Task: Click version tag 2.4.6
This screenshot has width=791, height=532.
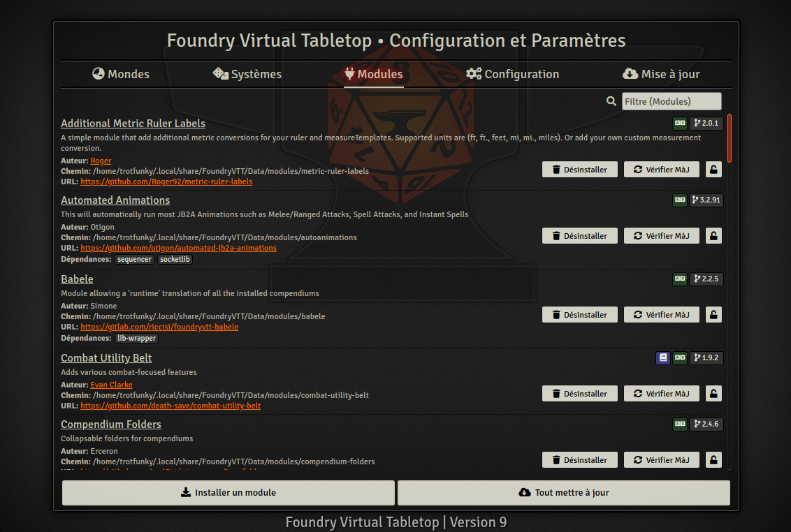Action: click(706, 424)
